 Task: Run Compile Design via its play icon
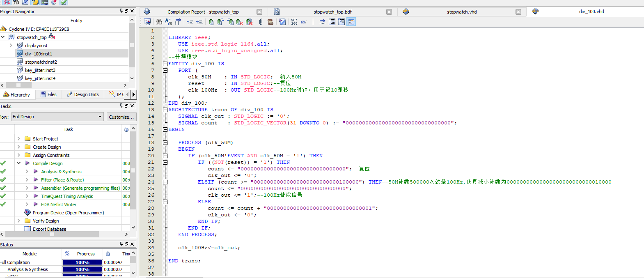coord(28,163)
